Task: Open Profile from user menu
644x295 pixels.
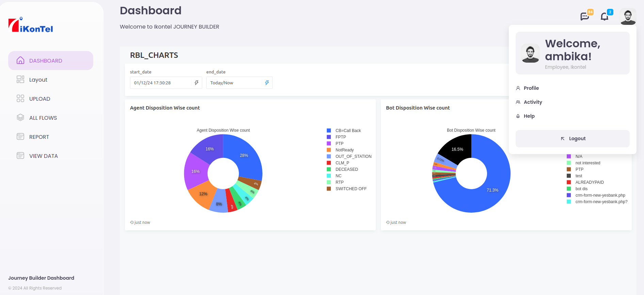Action: coord(531,88)
